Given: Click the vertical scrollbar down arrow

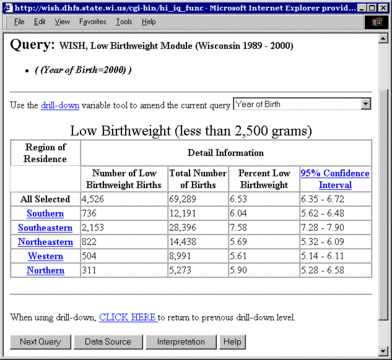Looking at the screenshot, I should (x=383, y=351).
